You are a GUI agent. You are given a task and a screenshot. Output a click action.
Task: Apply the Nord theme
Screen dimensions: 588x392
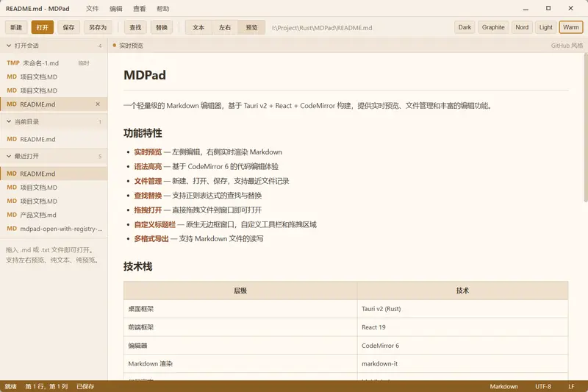point(522,27)
